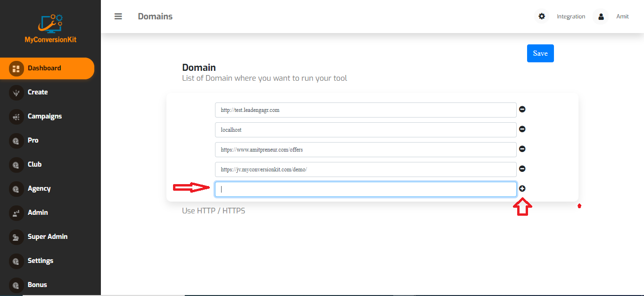Click the Club sidebar icon

(17, 165)
